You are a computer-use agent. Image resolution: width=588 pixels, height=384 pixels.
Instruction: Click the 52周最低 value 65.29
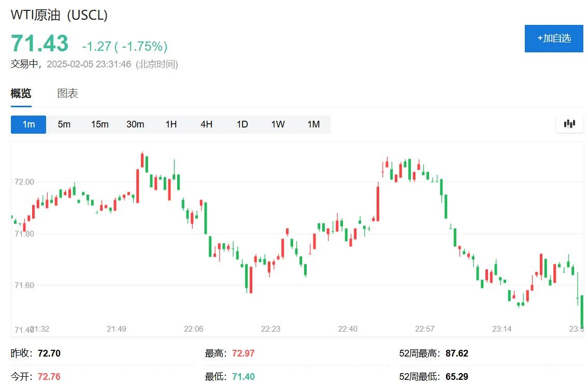(457, 377)
